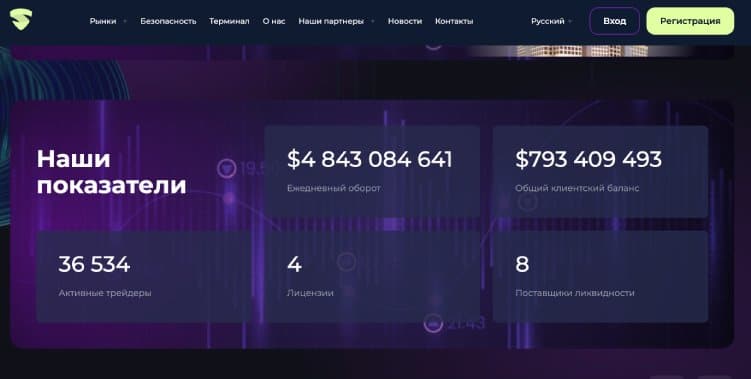The width and height of the screenshot is (751, 379).
Task: Go to Безопасность page
Action: [168, 21]
